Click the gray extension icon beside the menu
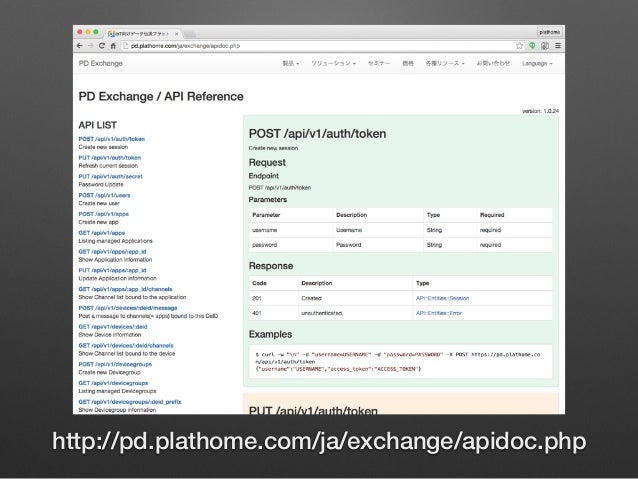 (545, 46)
